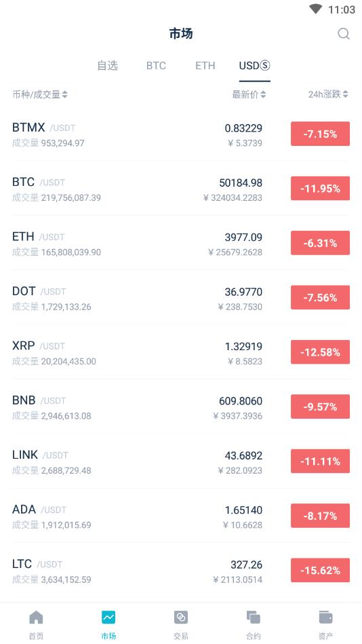Sort by 币种/成交量 arrows

65,95
